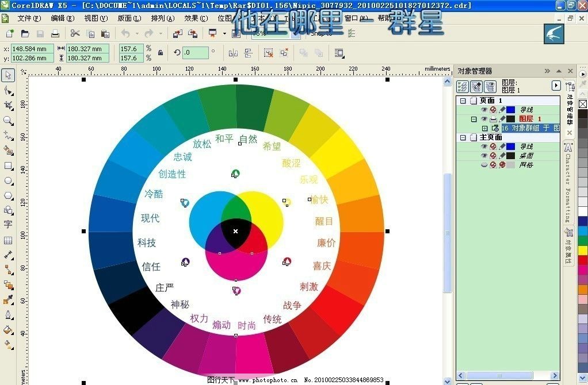Collapse the 主页面 tree node
The height and width of the screenshot is (385, 588).
pos(463,137)
